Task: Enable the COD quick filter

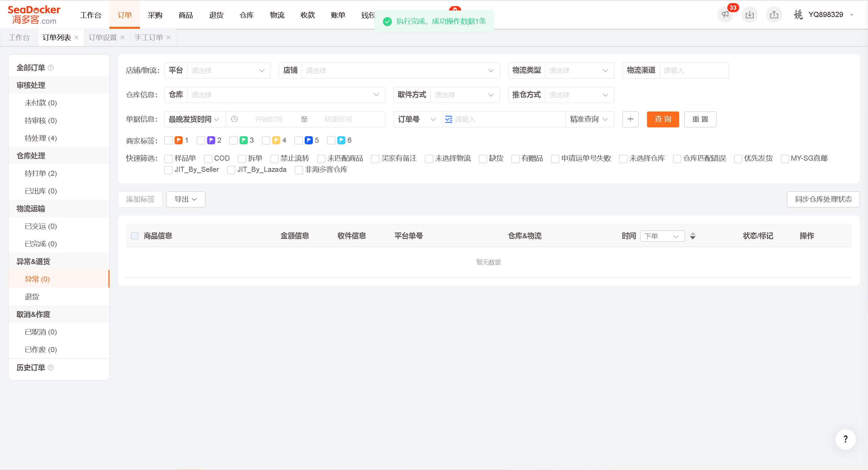Action: coord(208,159)
